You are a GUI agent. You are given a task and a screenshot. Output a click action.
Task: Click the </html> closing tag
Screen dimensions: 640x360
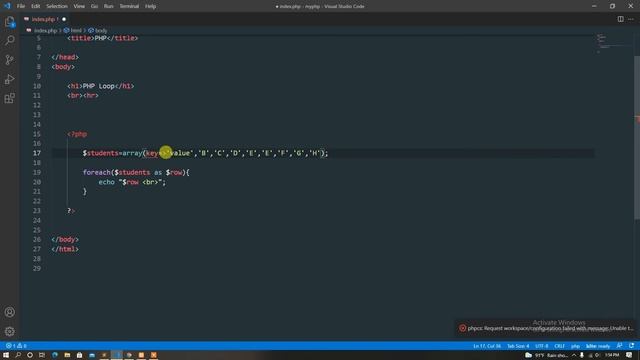click(65, 249)
